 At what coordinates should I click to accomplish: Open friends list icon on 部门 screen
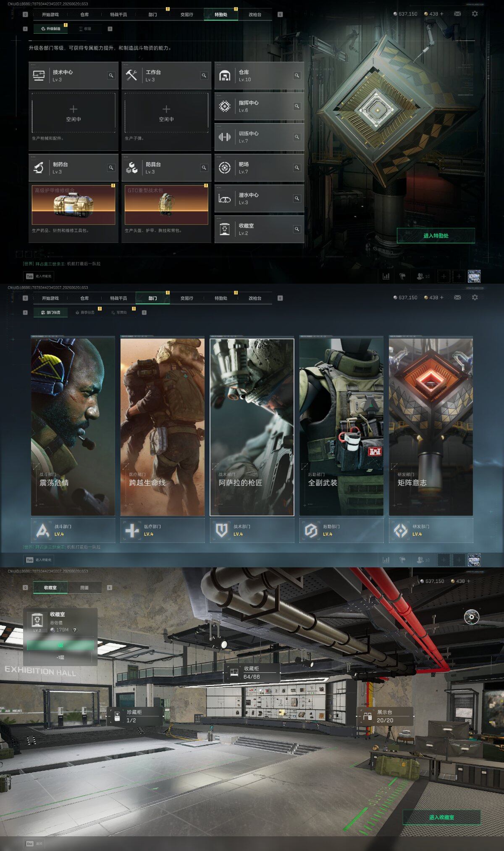423,560
